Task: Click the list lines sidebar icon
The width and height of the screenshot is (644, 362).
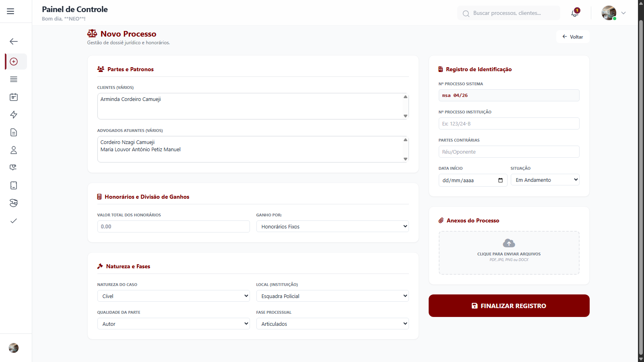Action: coord(14,79)
